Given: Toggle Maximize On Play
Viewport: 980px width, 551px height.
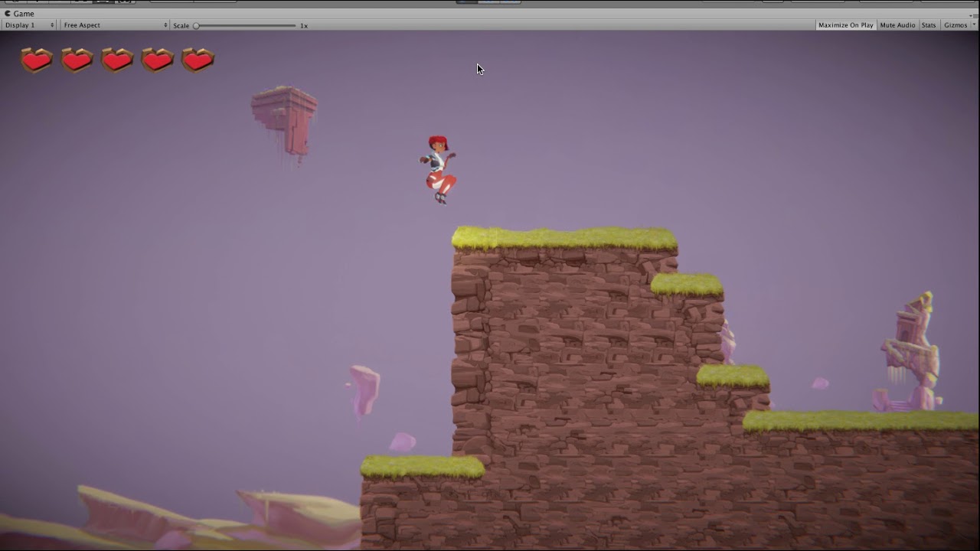Looking at the screenshot, I should [x=845, y=25].
